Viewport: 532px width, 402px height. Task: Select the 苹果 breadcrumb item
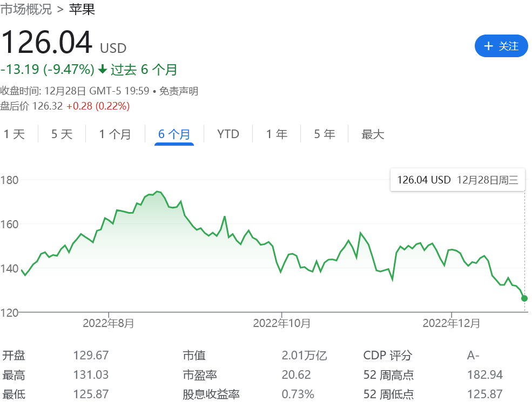82,9
